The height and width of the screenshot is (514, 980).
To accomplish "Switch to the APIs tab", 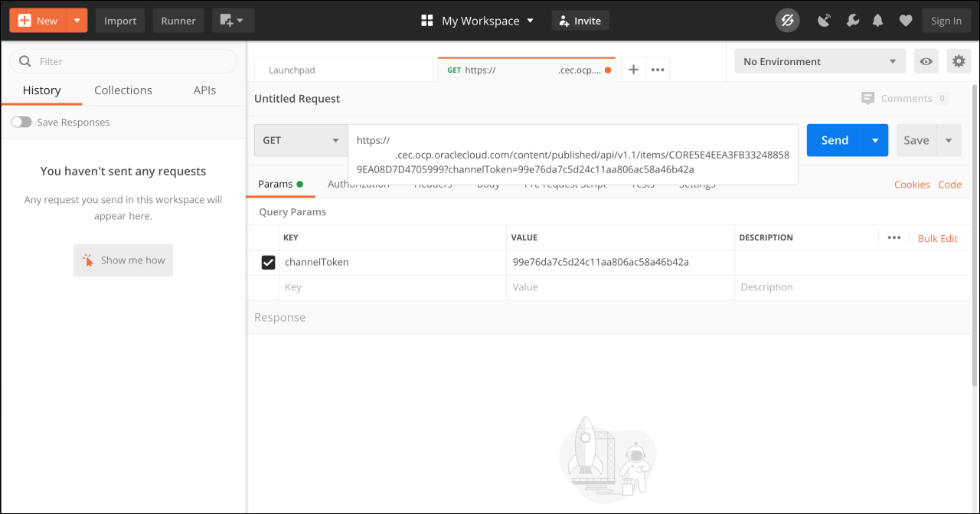I will (x=204, y=90).
